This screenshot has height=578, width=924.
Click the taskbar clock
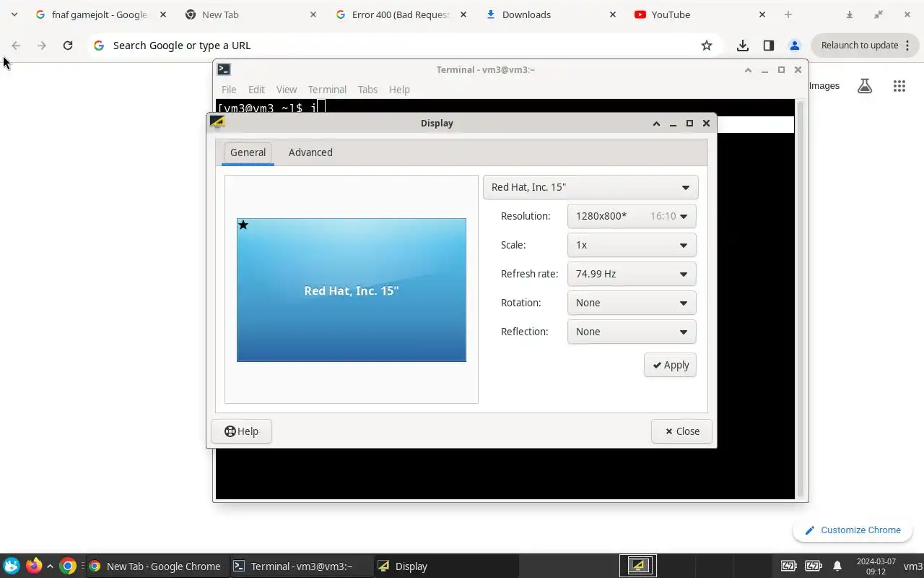click(876, 566)
